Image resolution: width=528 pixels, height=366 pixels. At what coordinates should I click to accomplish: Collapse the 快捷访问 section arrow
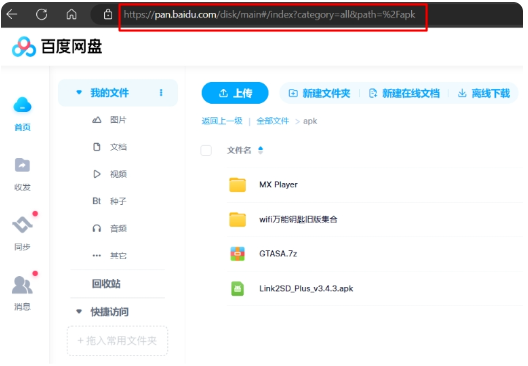pyautogui.click(x=79, y=312)
